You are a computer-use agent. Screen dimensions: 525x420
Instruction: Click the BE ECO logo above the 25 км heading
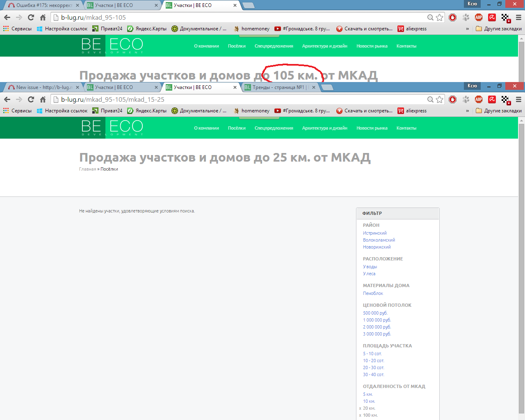pyautogui.click(x=112, y=128)
